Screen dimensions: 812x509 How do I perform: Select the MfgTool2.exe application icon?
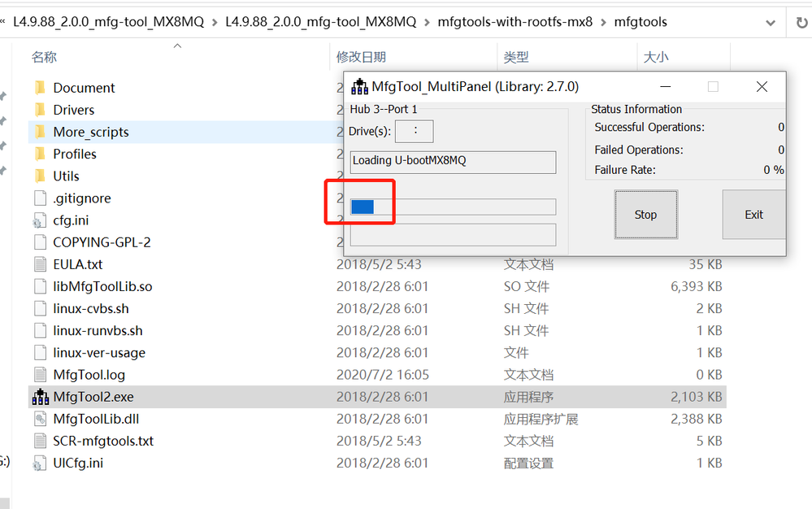(x=41, y=397)
